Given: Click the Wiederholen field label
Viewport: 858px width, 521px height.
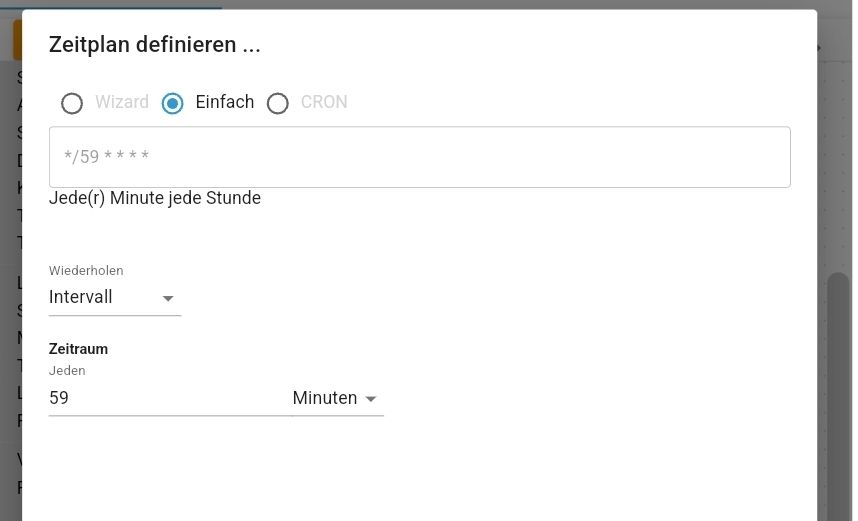Looking at the screenshot, I should point(86,271).
